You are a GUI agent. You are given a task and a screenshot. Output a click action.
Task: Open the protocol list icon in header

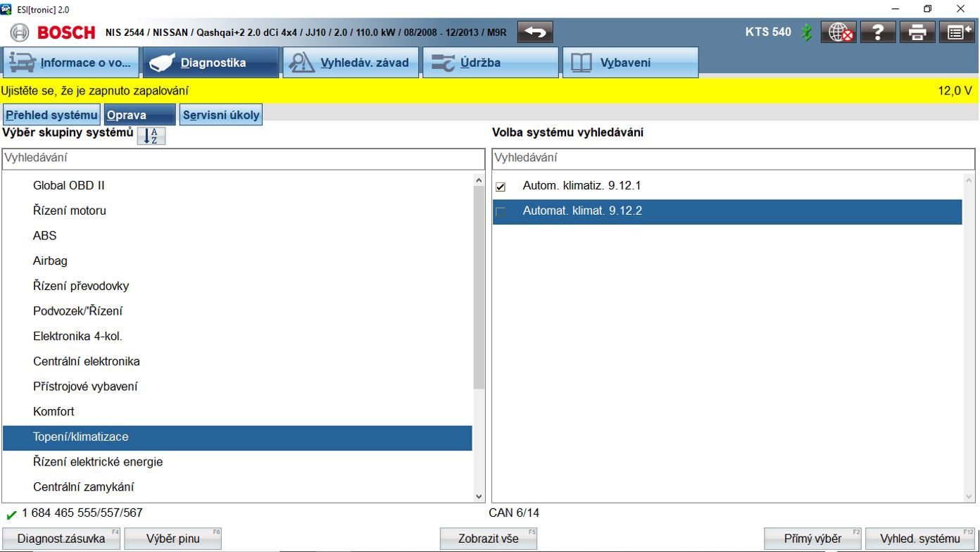click(957, 32)
